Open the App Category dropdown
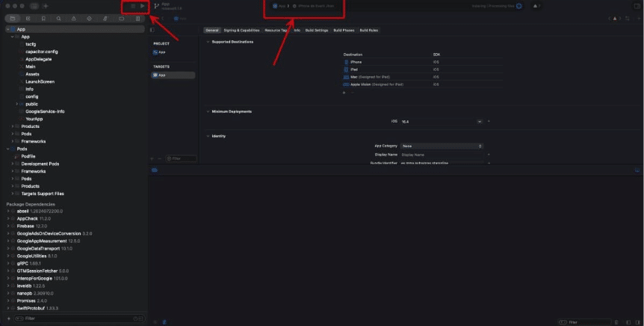The width and height of the screenshot is (644, 326). click(442, 146)
